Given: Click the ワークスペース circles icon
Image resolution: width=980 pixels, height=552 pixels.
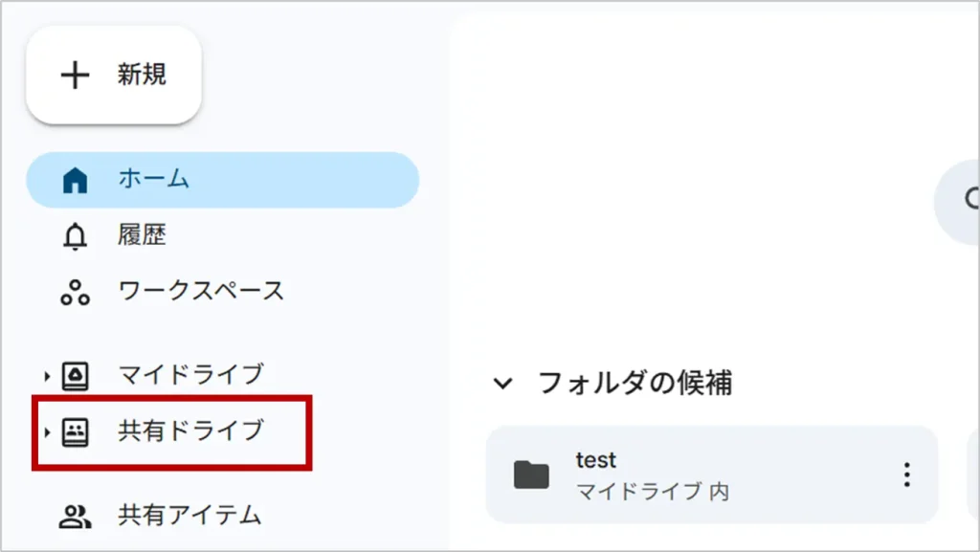Looking at the screenshot, I should [75, 291].
